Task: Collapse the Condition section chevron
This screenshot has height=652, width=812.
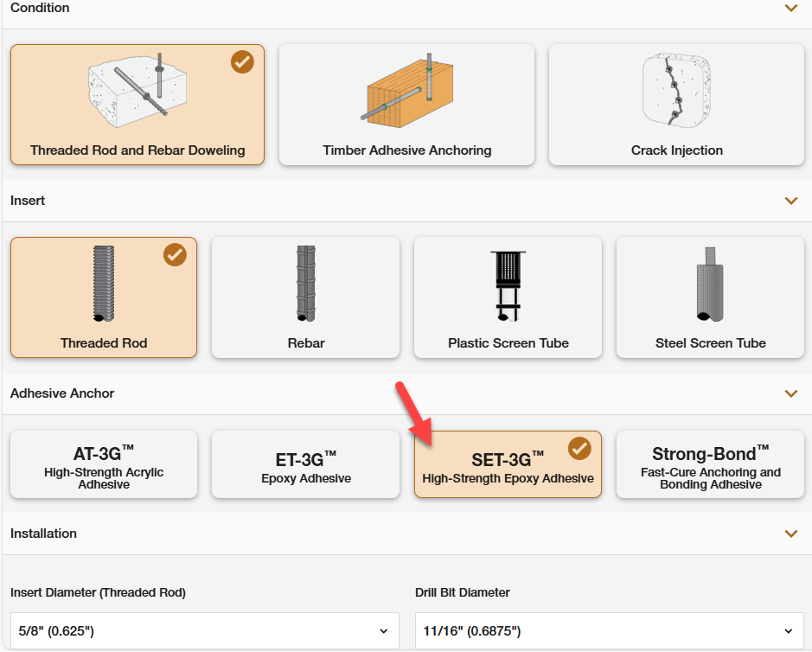Action: coord(790,8)
